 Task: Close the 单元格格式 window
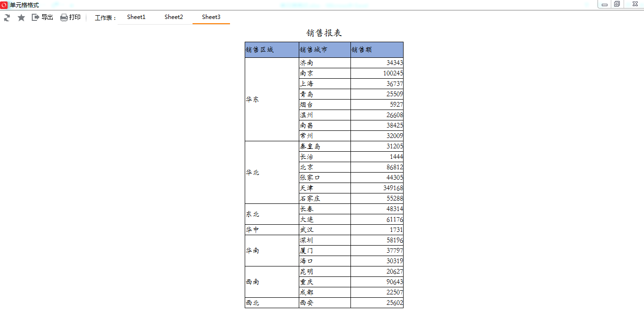pyautogui.click(x=635, y=4)
